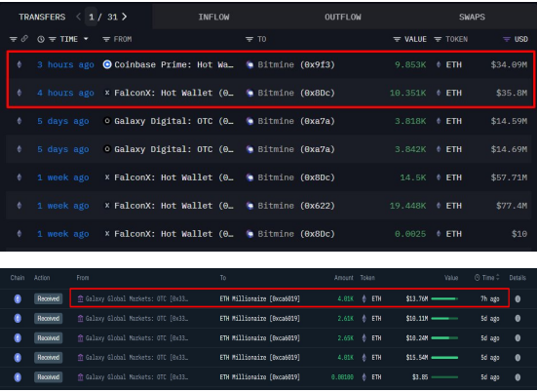Viewport: 537px width, 392px height.
Task: Open FROM column filter
Action: [106, 39]
